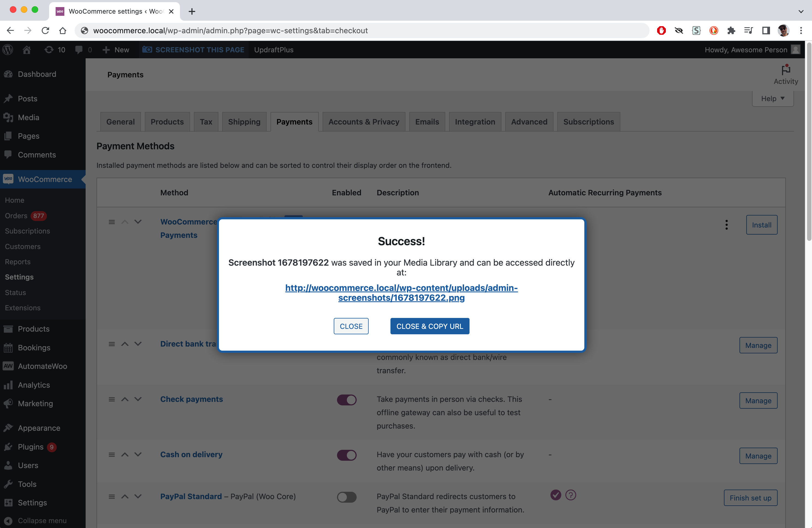Open Users in the sidebar
The image size is (812, 528).
(x=28, y=465)
